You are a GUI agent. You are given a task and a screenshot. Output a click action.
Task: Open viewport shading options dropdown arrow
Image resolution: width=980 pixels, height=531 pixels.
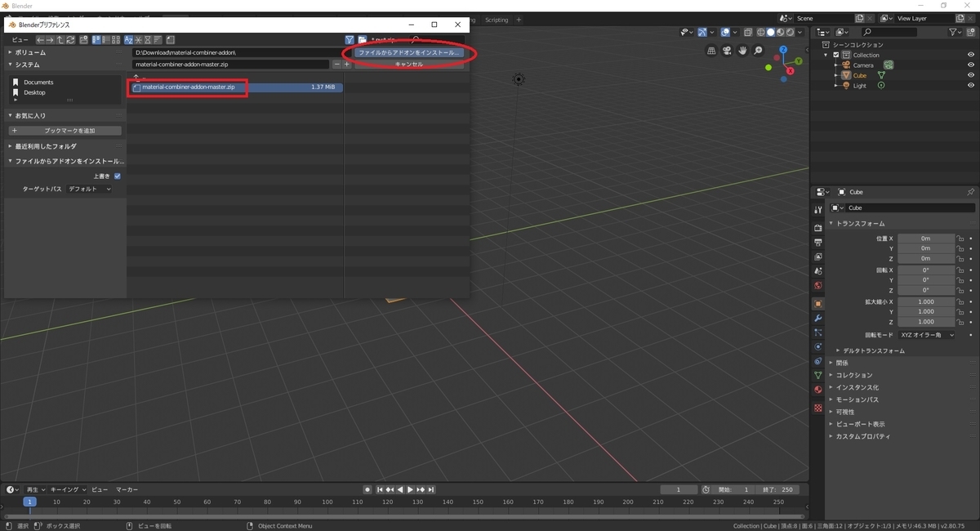click(x=800, y=32)
